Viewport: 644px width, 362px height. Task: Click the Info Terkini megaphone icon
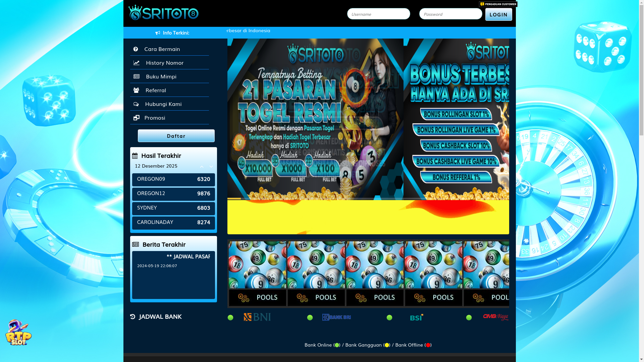(158, 33)
